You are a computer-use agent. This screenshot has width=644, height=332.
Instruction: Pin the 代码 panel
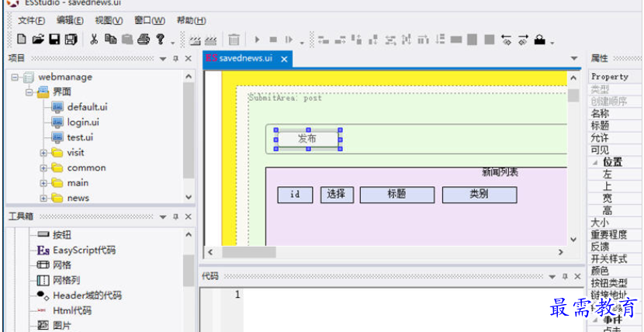(565, 277)
